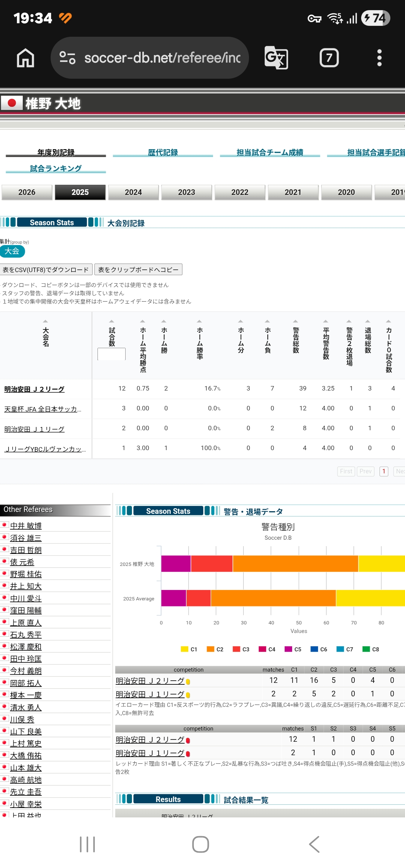This screenshot has width=405, height=868.
Task: Click the 試合数 filter input field
Action: (111, 354)
